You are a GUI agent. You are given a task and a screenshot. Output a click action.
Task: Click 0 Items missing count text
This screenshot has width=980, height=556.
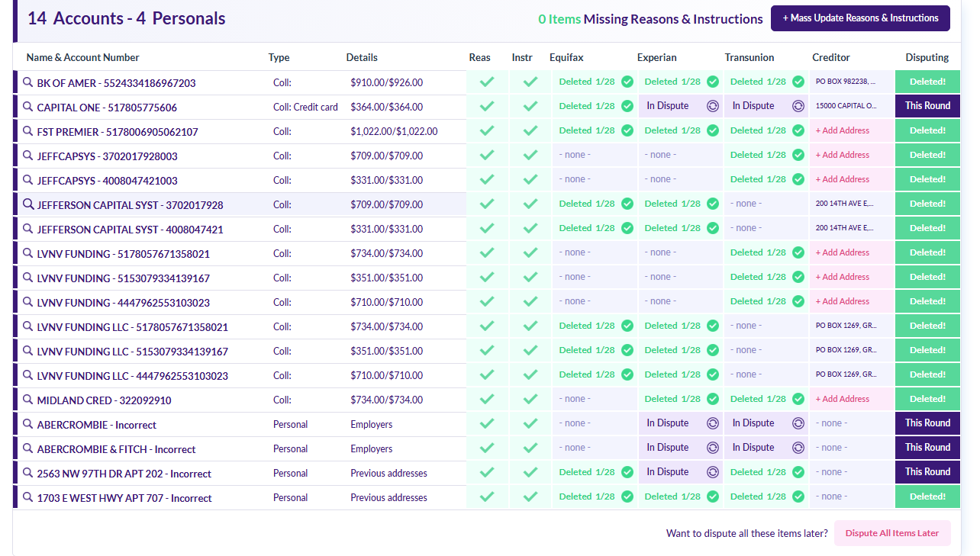pyautogui.click(x=559, y=19)
